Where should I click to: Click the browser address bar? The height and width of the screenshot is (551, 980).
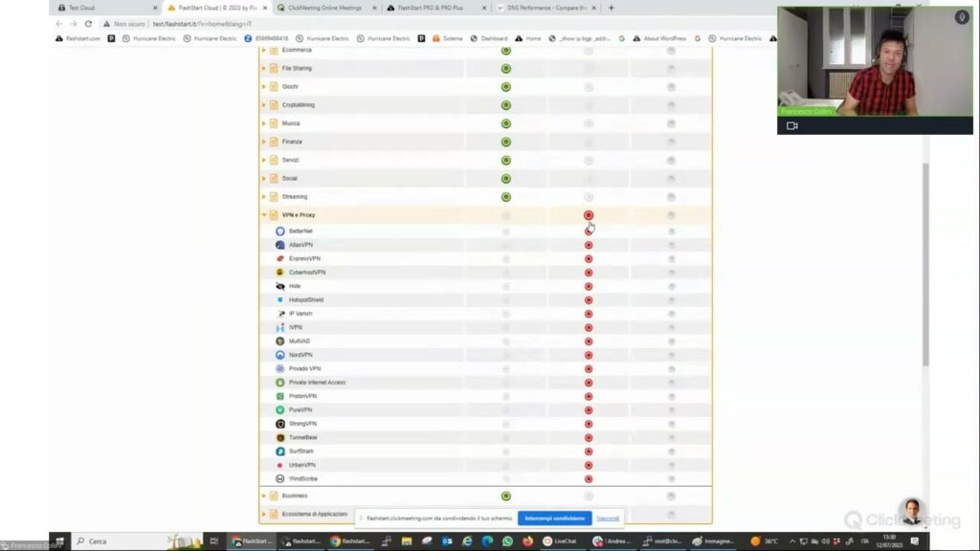click(437, 24)
